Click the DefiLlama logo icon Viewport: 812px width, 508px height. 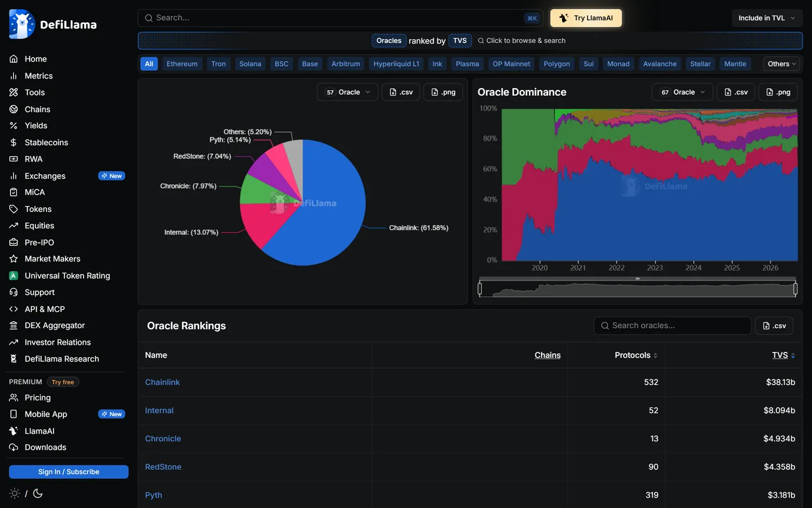(22, 24)
